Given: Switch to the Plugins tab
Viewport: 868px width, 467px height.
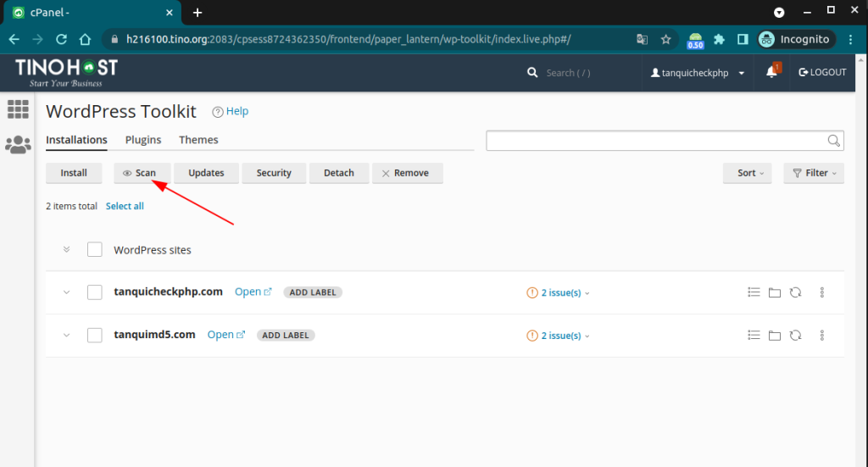Looking at the screenshot, I should click(142, 140).
